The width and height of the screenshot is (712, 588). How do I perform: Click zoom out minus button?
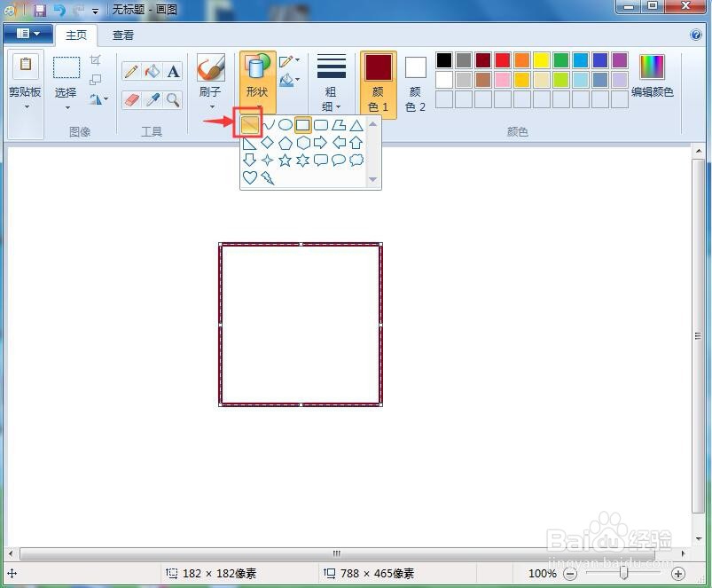tap(570, 574)
